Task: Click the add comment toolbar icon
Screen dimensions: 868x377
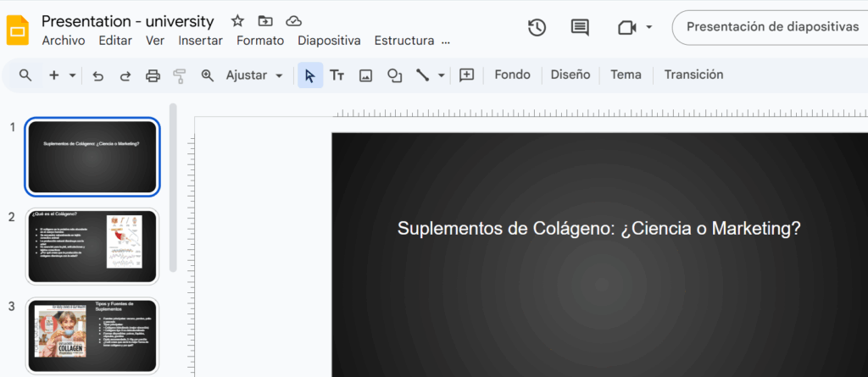Action: pyautogui.click(x=466, y=75)
